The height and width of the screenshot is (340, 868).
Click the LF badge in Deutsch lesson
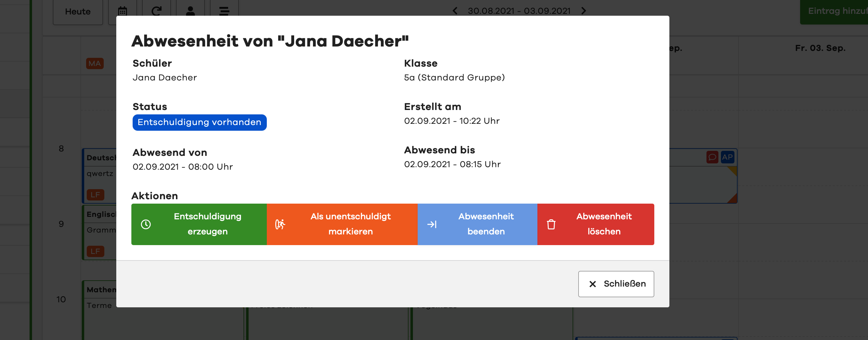pos(95,195)
